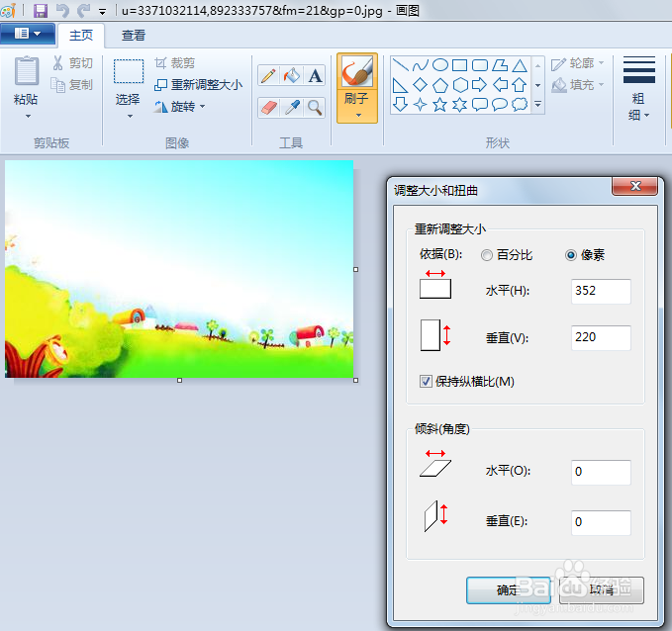672x631 pixels.
Task: Select the Percentage (百分比) radio button
Action: [x=486, y=255]
